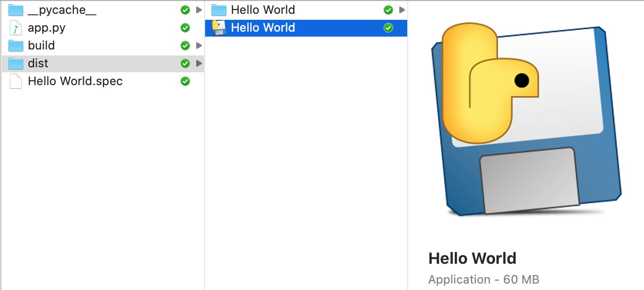The width and height of the screenshot is (644, 290).
Task: Select the __pycache__ folder icon
Action: (16, 10)
